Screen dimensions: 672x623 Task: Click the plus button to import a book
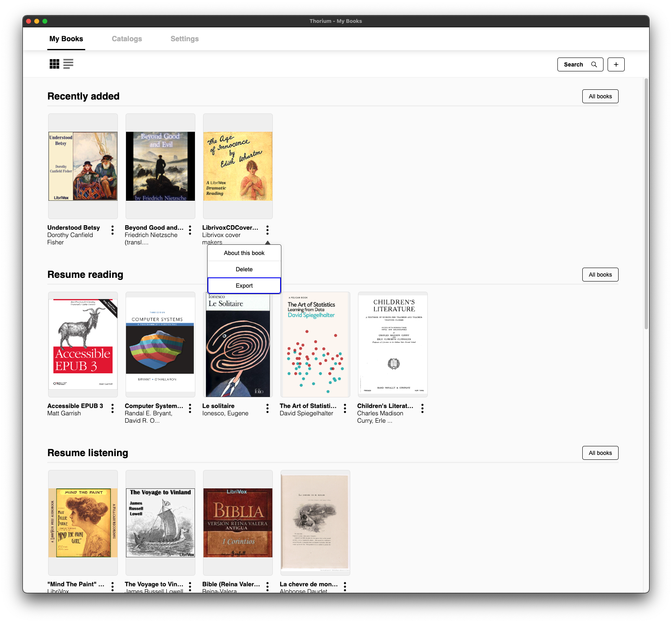coord(616,64)
